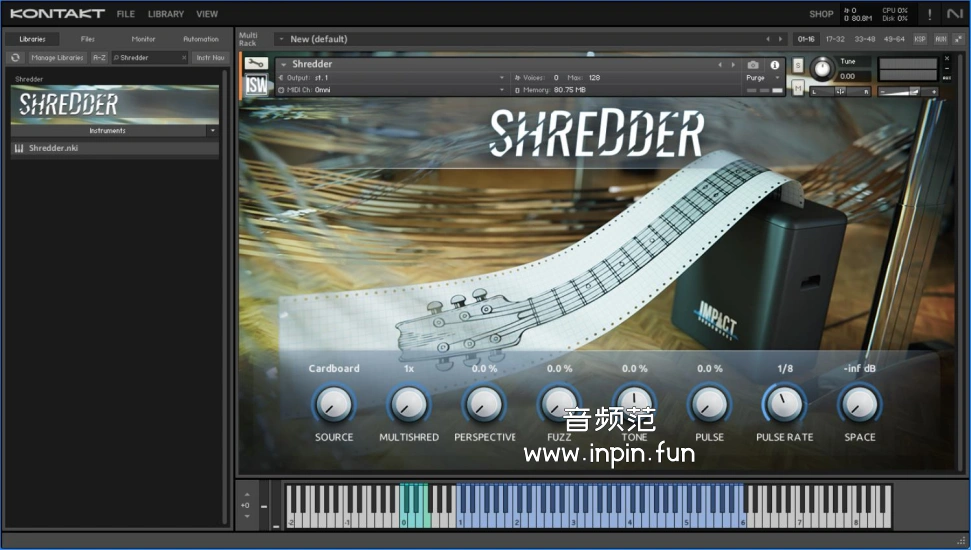
Task: Minimize rack view with the arrows icon
Action: 959,39
